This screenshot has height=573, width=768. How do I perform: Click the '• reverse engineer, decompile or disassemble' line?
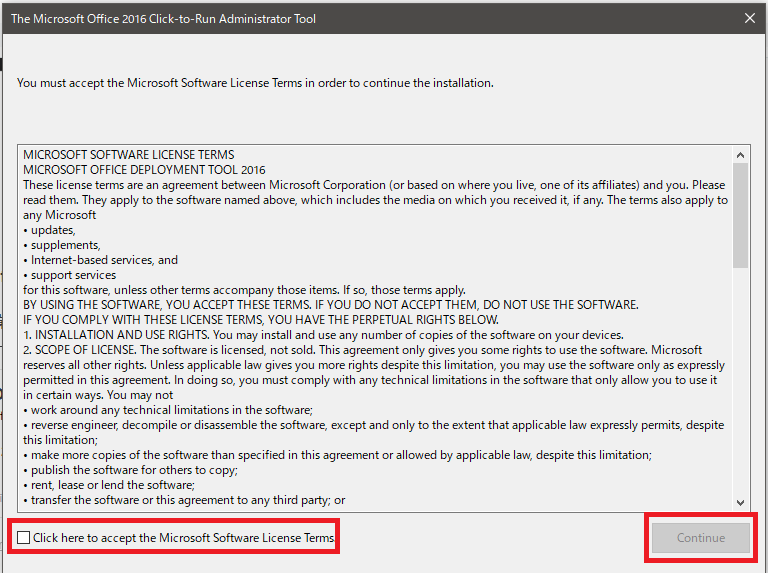tap(373, 425)
